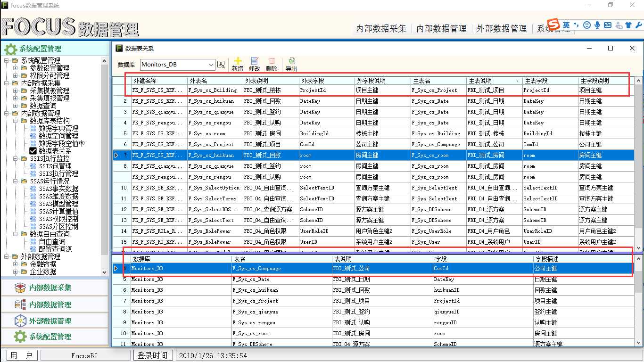This screenshot has height=362, width=644.
Task: Sort by 外键名称 column header
Action: pos(159,81)
